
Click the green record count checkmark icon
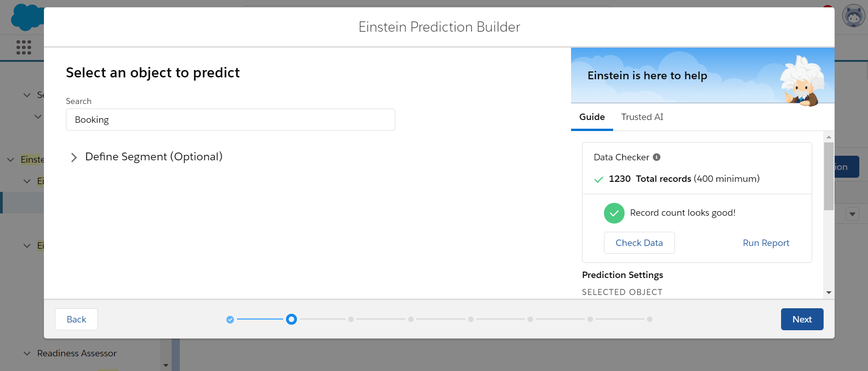point(614,213)
